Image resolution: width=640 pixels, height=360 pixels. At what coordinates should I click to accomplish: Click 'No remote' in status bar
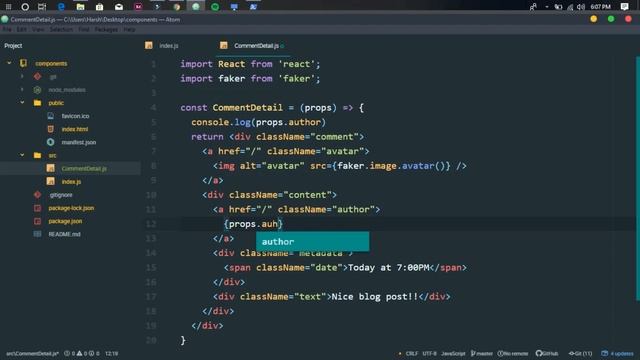click(513, 353)
